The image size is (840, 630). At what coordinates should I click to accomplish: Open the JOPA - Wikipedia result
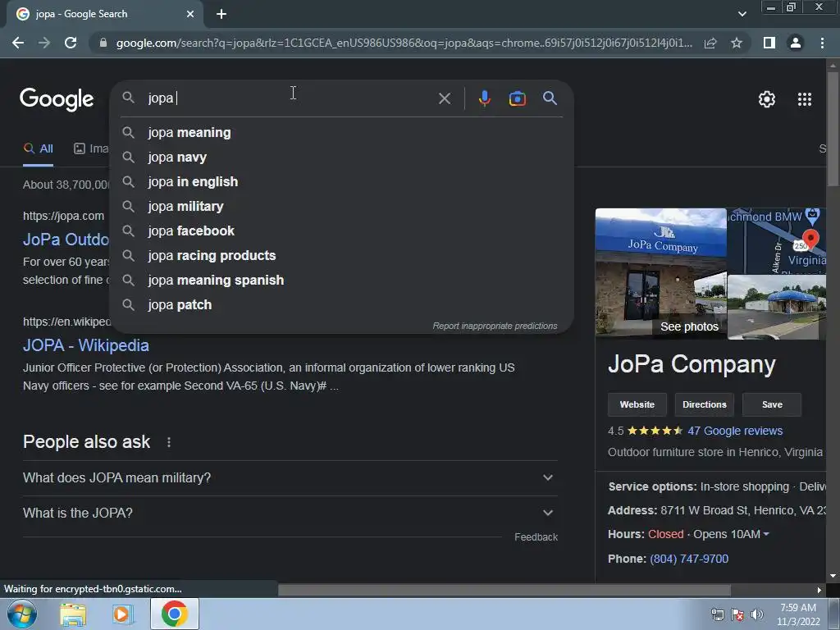(85, 345)
